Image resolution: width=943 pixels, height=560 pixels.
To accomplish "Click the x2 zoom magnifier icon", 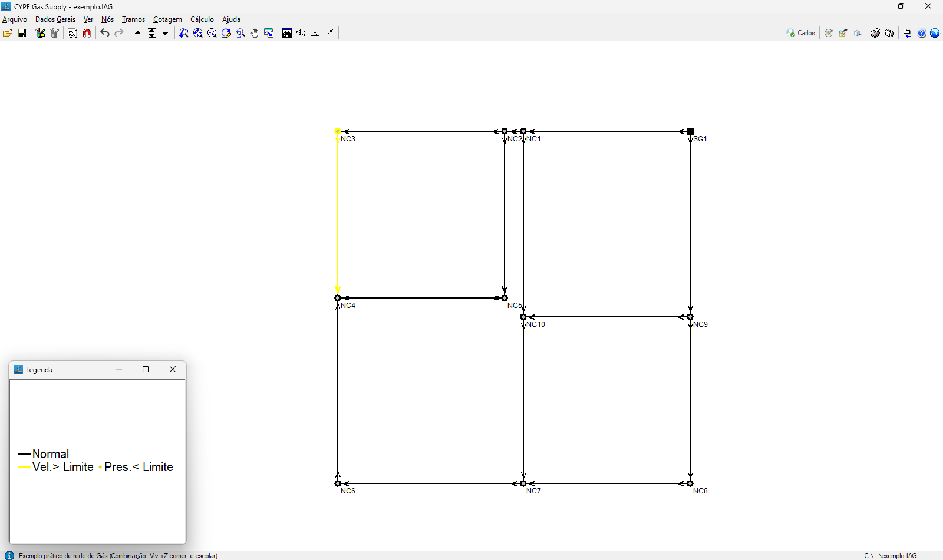I will 212,33.
